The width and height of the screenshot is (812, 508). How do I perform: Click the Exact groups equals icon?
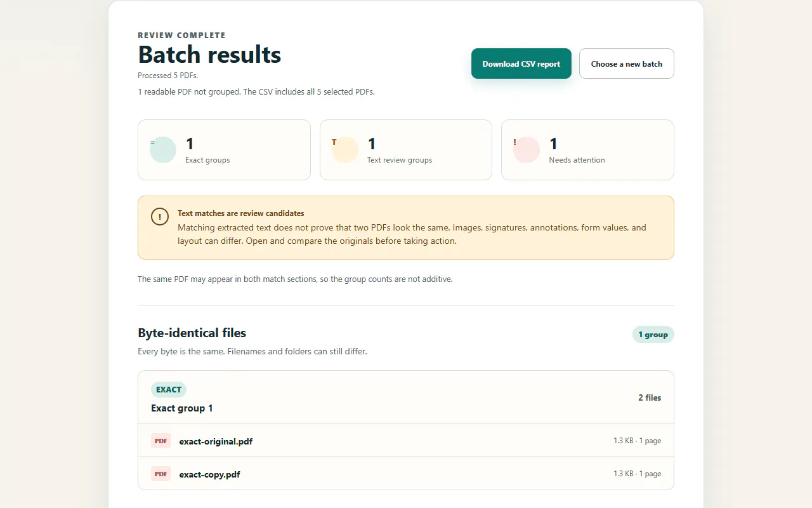pyautogui.click(x=163, y=150)
